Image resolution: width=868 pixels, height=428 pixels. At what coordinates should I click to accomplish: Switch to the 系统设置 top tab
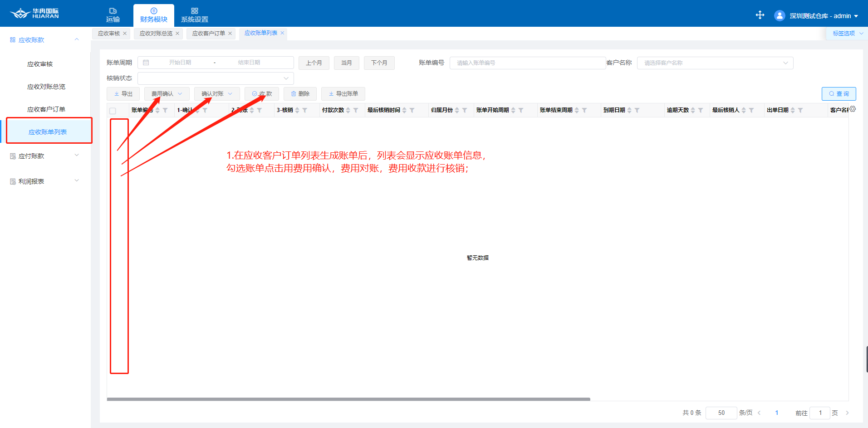[194, 15]
